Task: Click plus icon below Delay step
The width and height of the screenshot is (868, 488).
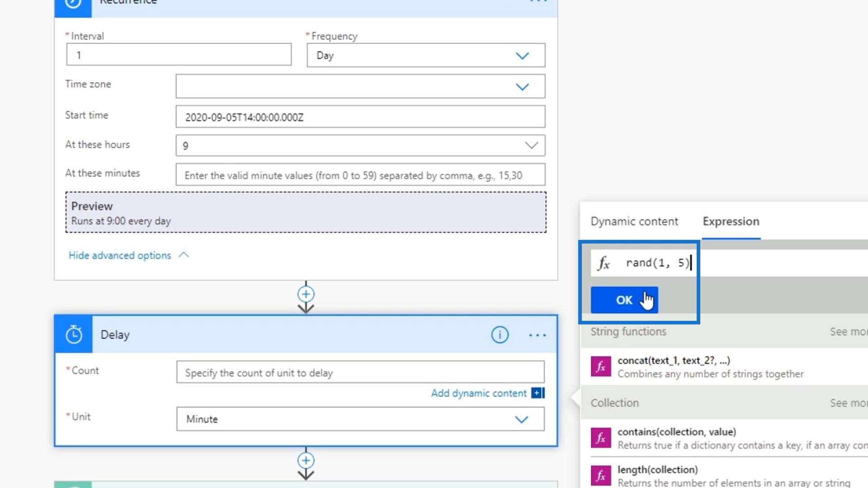Action: [306, 460]
